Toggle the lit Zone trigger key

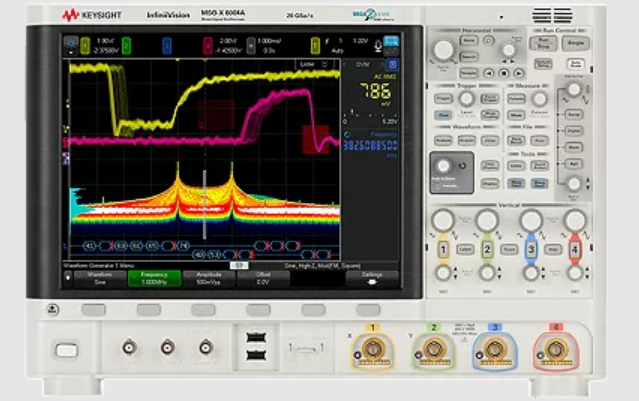[x=443, y=115]
